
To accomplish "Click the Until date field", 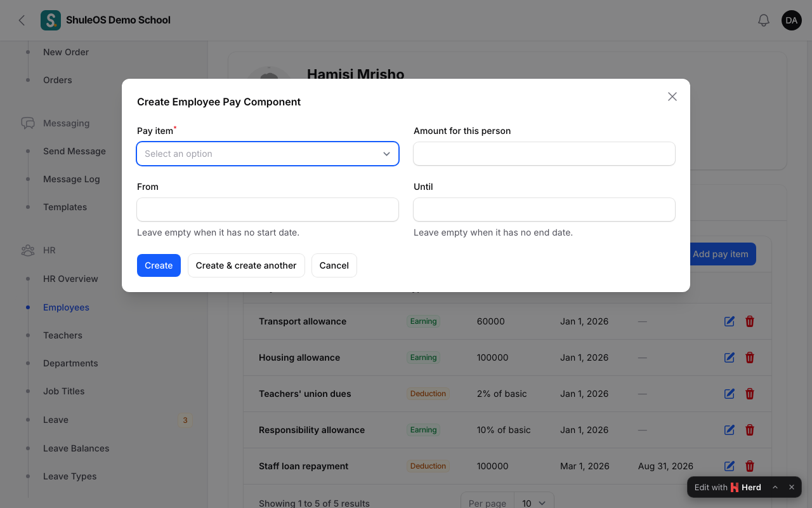I will tap(544, 210).
